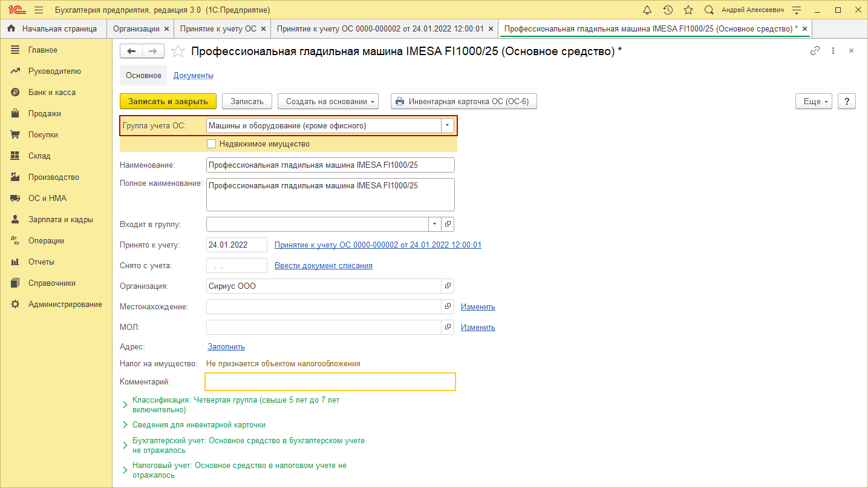Image resolution: width=868 pixels, height=488 pixels.
Task: Click Ввести документ списания link
Action: coord(324,265)
